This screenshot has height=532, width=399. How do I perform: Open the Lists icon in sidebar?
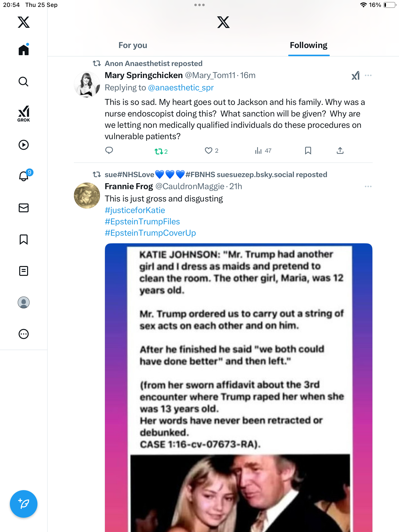24,271
